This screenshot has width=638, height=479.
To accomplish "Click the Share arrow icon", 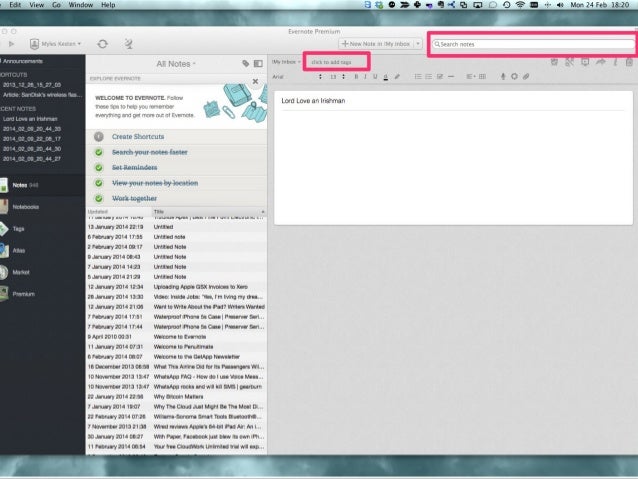I will [601, 62].
